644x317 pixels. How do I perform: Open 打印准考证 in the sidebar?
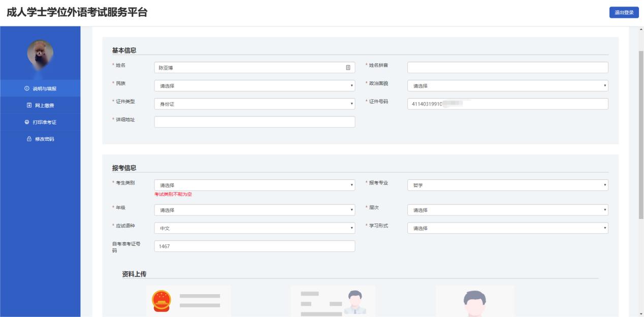click(x=40, y=122)
